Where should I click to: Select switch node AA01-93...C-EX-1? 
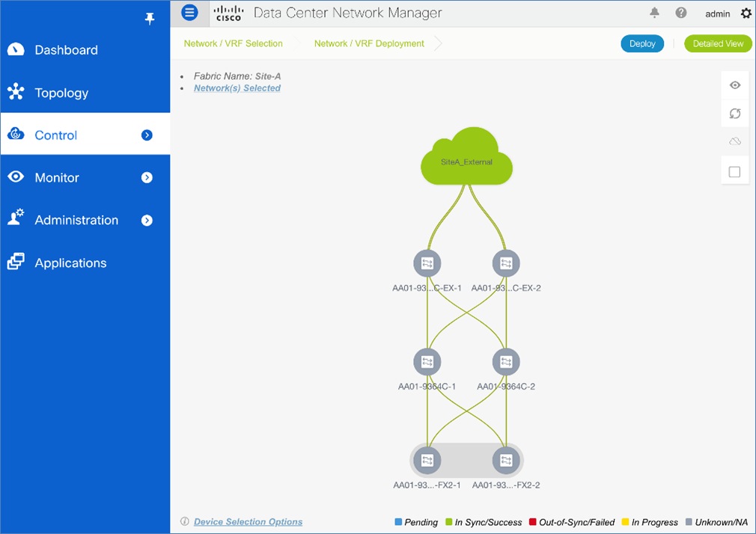click(x=427, y=263)
